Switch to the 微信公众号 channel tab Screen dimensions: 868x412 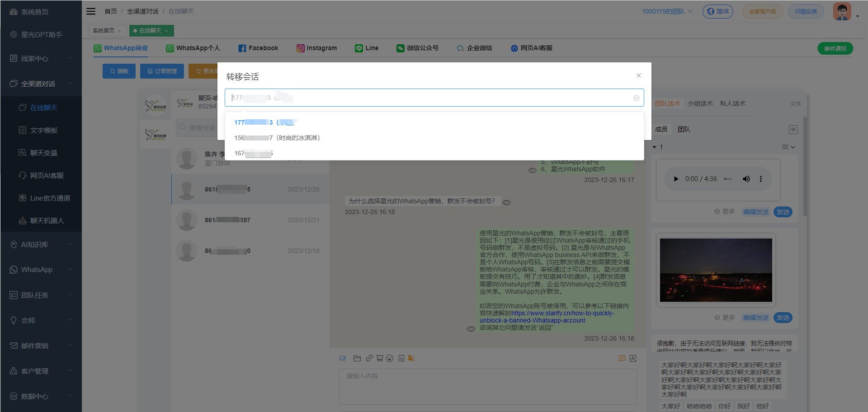click(417, 48)
